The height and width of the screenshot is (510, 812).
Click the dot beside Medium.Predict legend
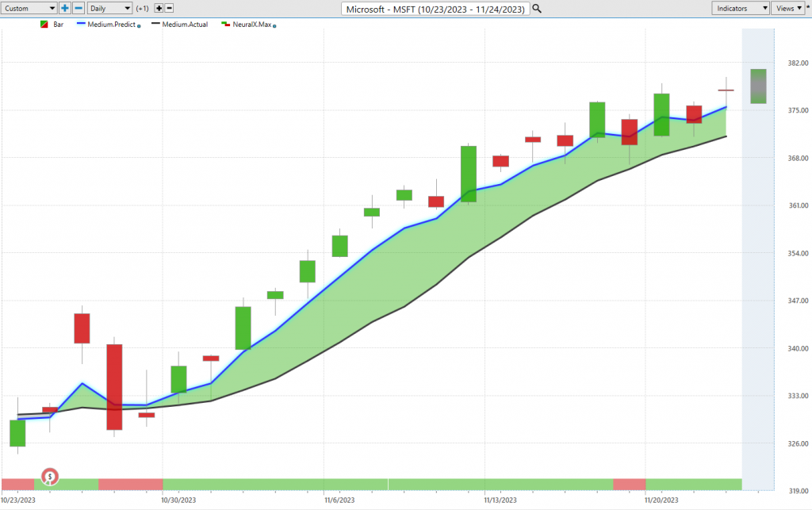click(139, 26)
